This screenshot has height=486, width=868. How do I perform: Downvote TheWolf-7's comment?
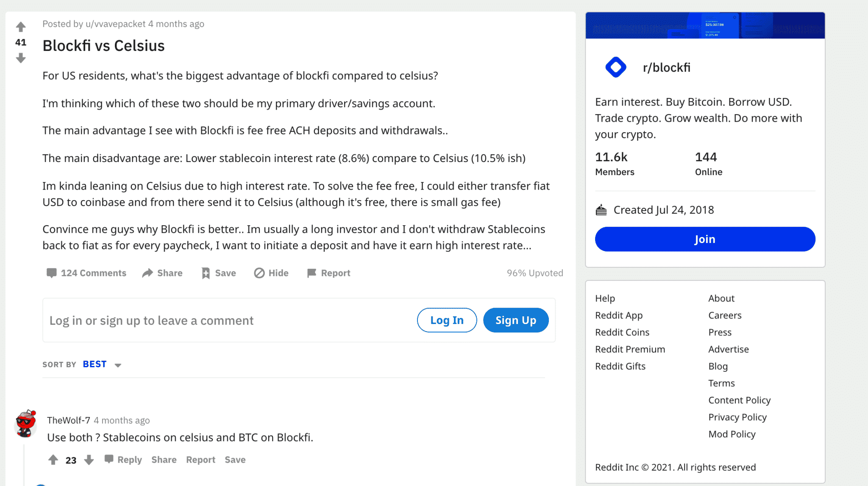[x=88, y=459]
